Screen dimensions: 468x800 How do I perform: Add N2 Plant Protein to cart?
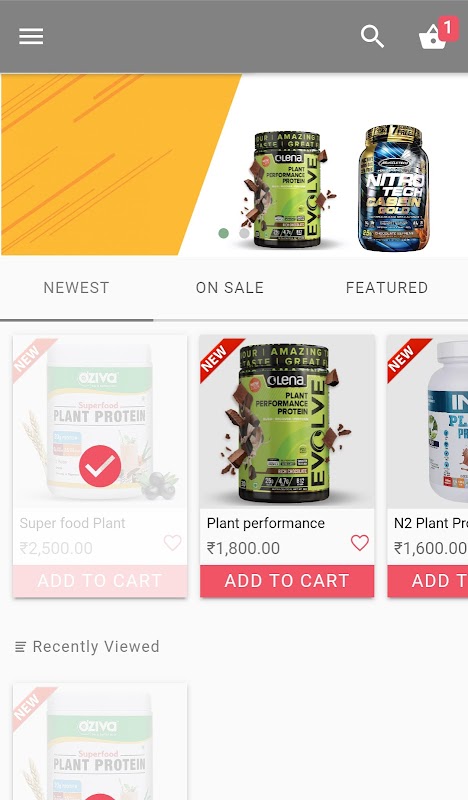(x=428, y=581)
